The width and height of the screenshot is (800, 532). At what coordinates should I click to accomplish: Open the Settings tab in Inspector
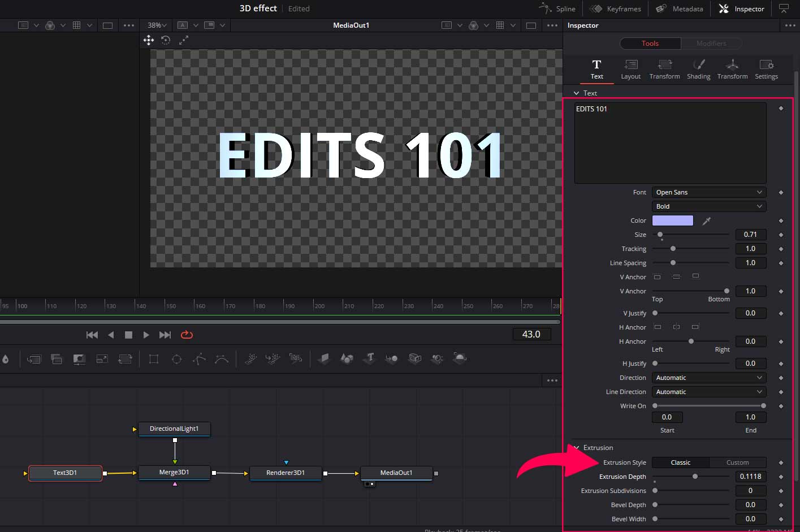(x=766, y=70)
